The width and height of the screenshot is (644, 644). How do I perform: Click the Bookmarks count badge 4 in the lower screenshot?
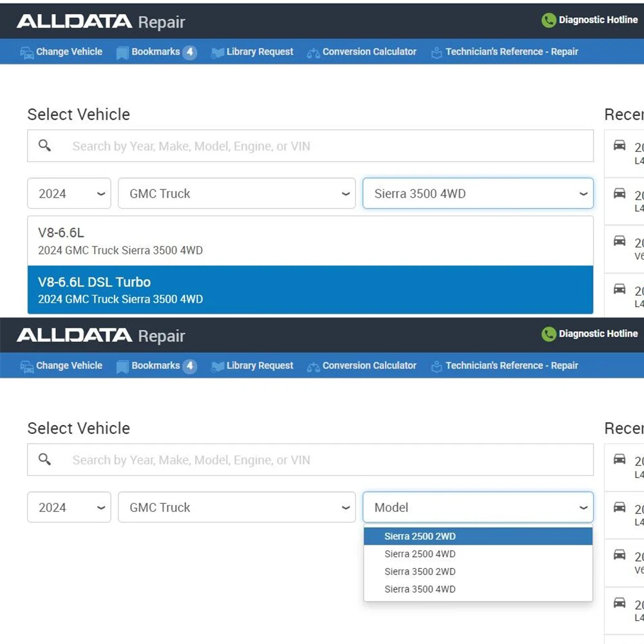click(190, 366)
